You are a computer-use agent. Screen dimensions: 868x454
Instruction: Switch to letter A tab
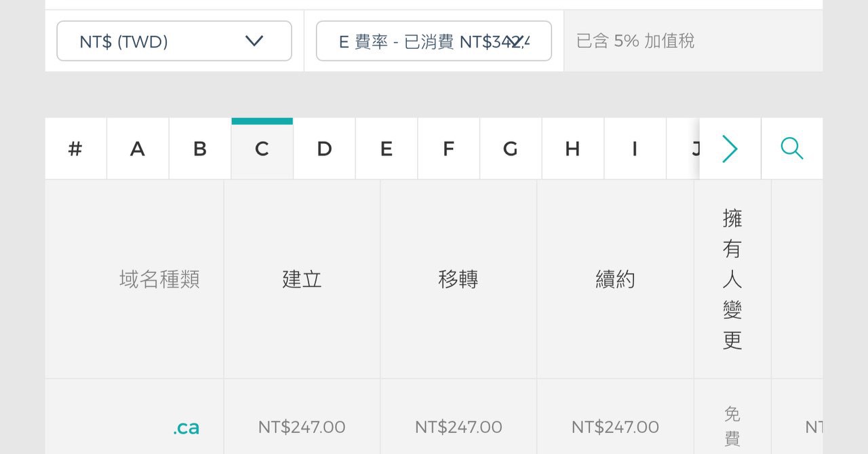click(x=138, y=149)
